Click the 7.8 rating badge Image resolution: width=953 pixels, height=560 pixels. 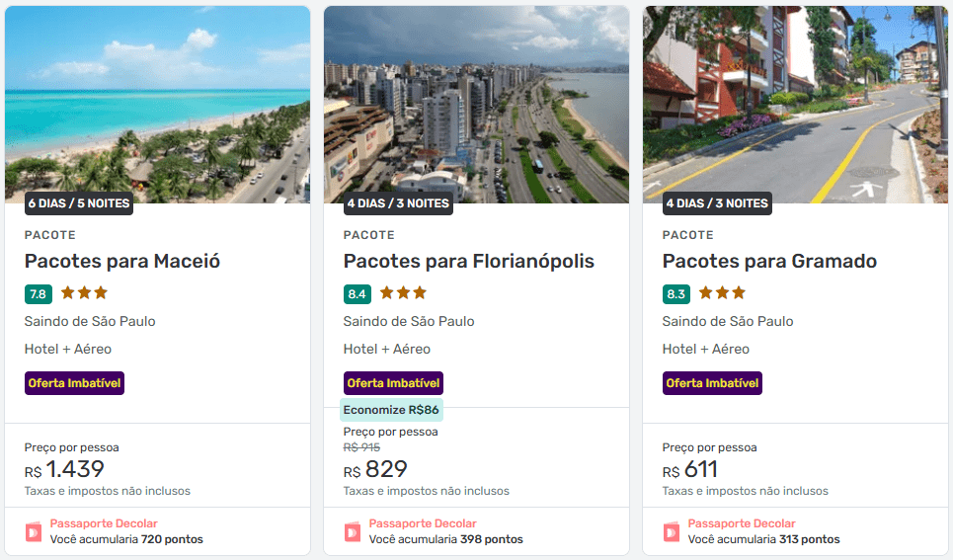(x=39, y=294)
